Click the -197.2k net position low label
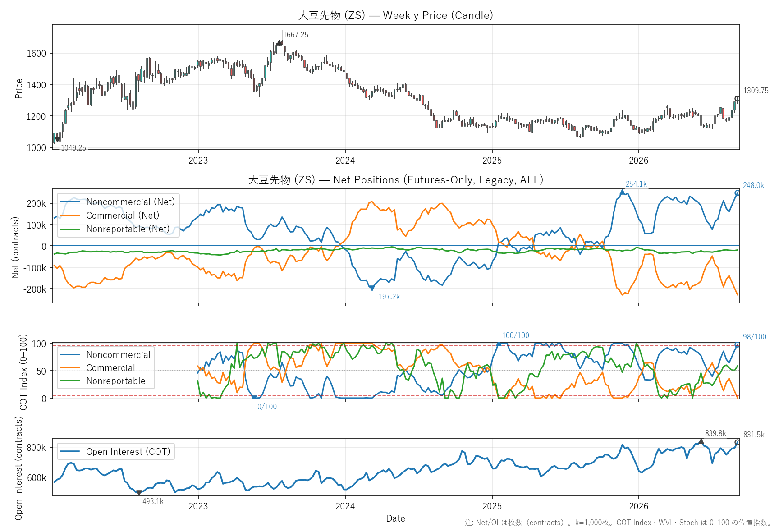 (388, 297)
